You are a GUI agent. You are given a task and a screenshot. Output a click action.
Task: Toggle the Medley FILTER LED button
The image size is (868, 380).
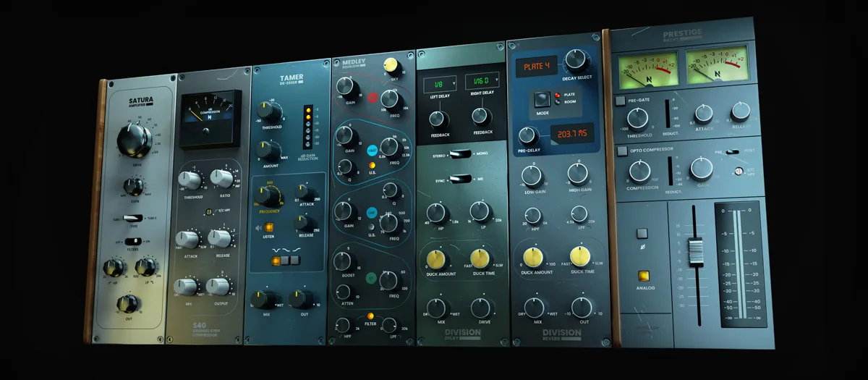[x=370, y=316]
